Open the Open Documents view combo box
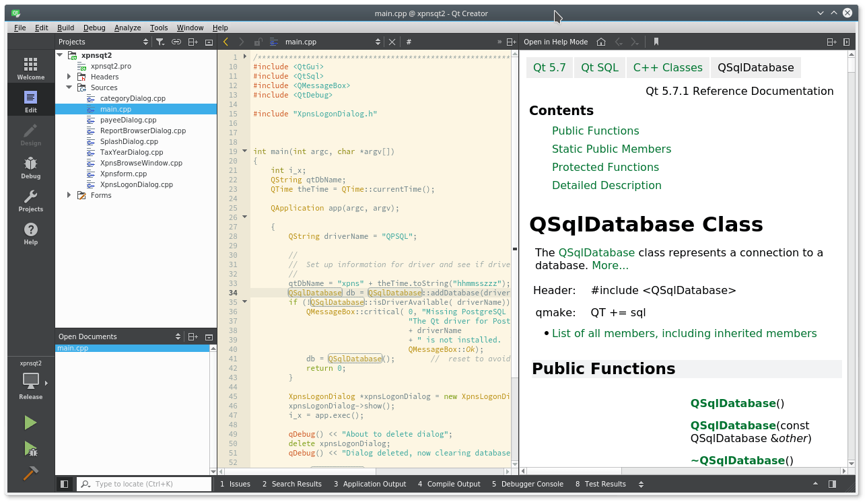Screen dimensions: 867x504 tap(120, 336)
